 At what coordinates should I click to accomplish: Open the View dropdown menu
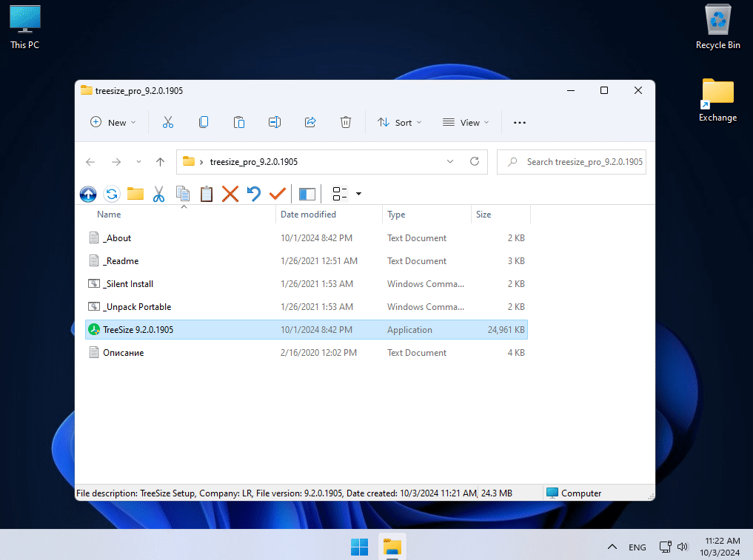[x=465, y=123]
